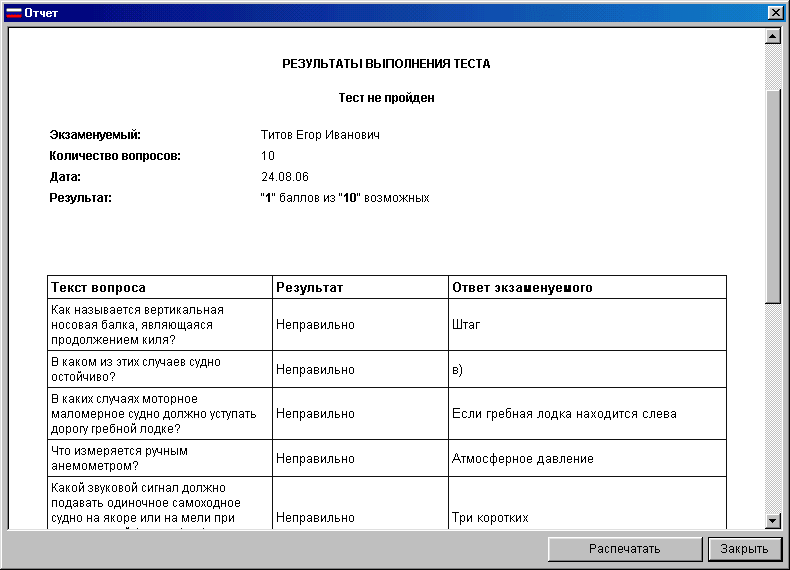Viewport: 790px width, 570px height.
Task: Select the Три коротких answer cell
Action: click(x=490, y=518)
